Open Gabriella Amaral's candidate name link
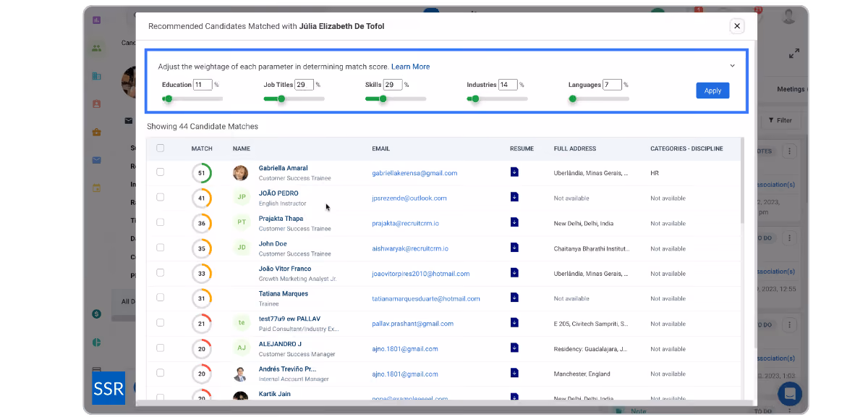 283,168
